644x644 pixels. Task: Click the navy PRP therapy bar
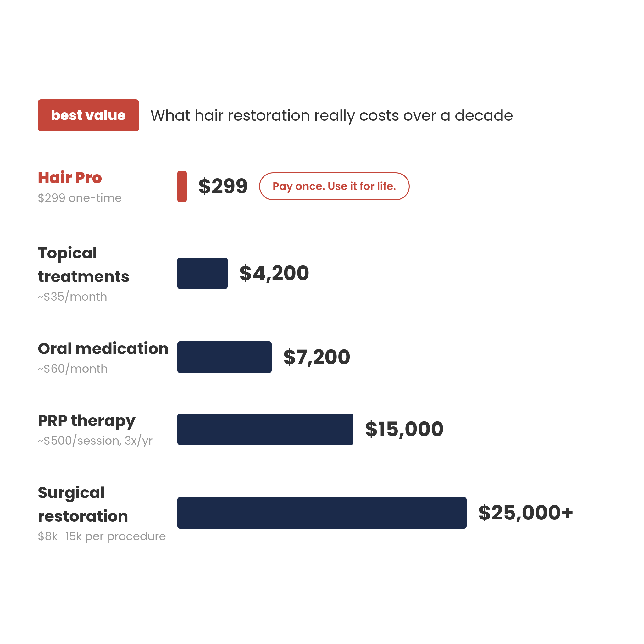[265, 429]
